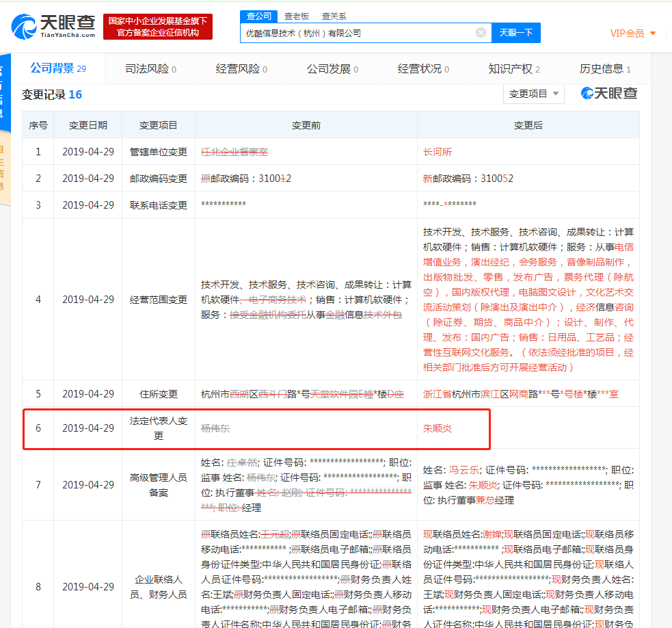
Task: Click the 高级管理人员备案 cell
Action: 159,485
